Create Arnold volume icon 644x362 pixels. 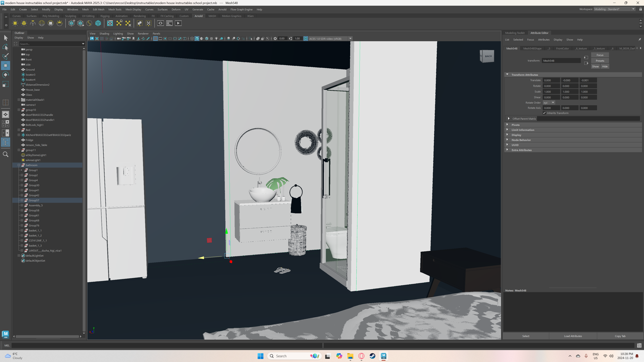(x=98, y=23)
